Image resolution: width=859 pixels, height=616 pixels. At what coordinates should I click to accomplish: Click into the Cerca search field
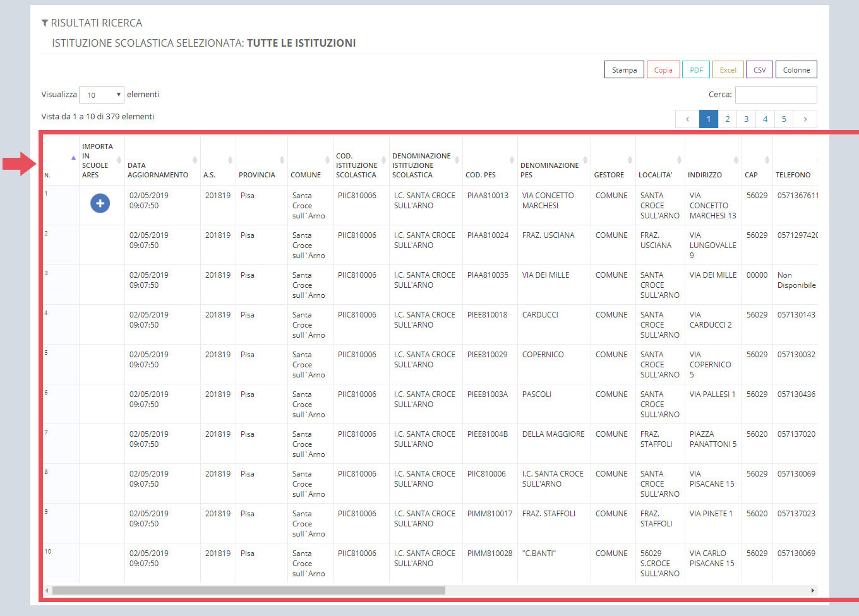click(776, 95)
